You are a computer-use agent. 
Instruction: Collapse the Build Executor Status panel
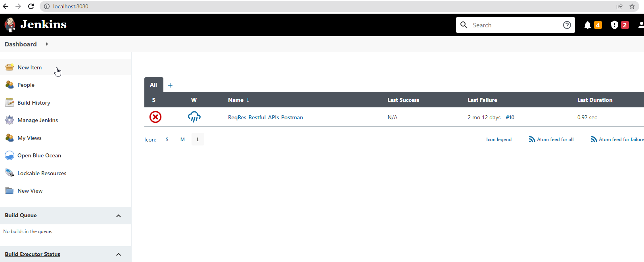click(119, 254)
